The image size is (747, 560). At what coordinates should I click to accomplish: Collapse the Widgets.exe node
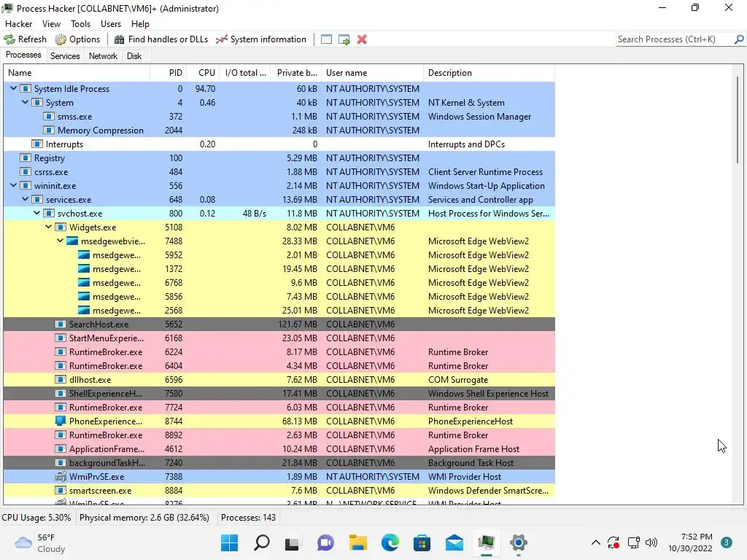(x=49, y=227)
